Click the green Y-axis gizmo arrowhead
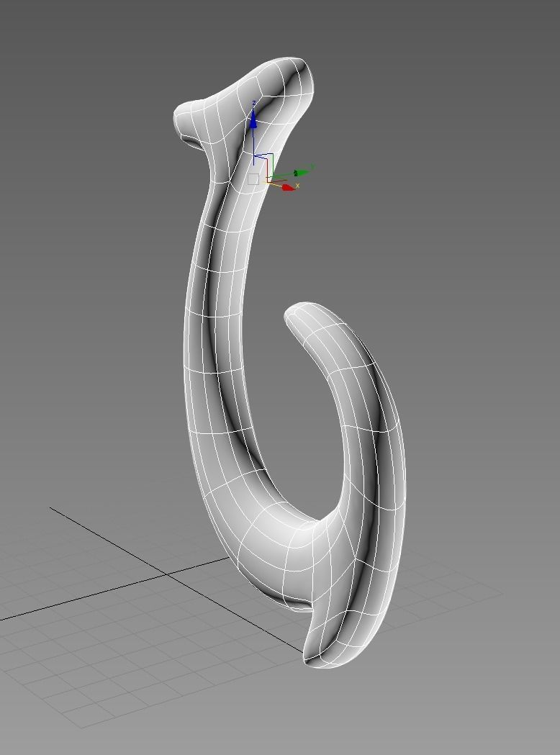 pos(301,173)
